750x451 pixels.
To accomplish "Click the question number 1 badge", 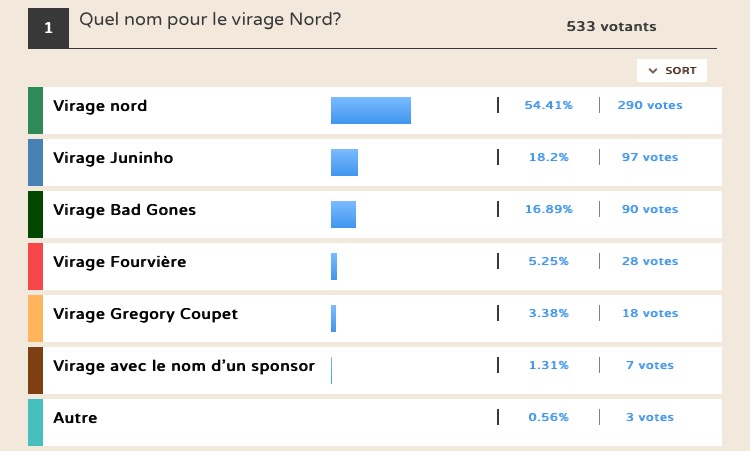I will point(48,28).
